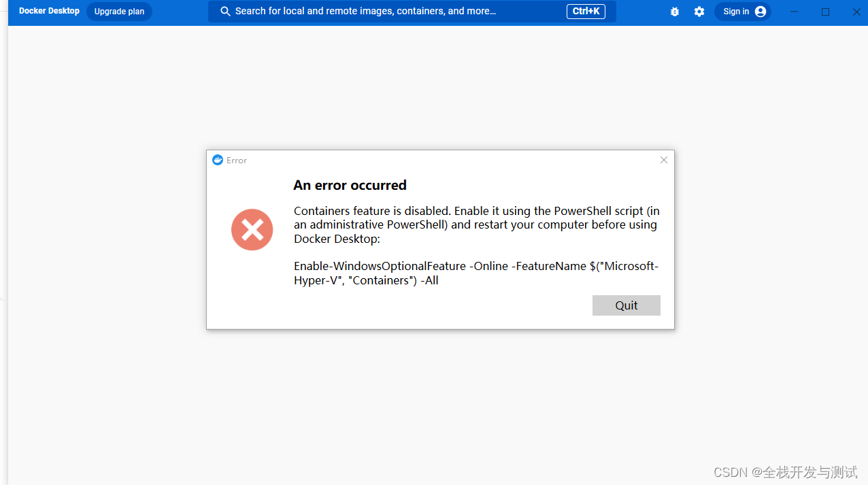Click the 'An error occurred' heading
Image resolution: width=868 pixels, height=485 pixels.
350,185
